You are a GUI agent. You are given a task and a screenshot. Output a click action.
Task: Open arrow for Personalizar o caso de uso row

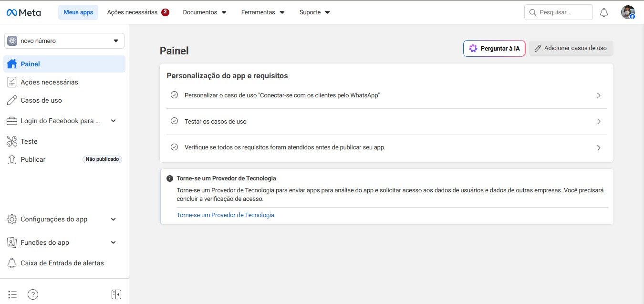click(599, 95)
